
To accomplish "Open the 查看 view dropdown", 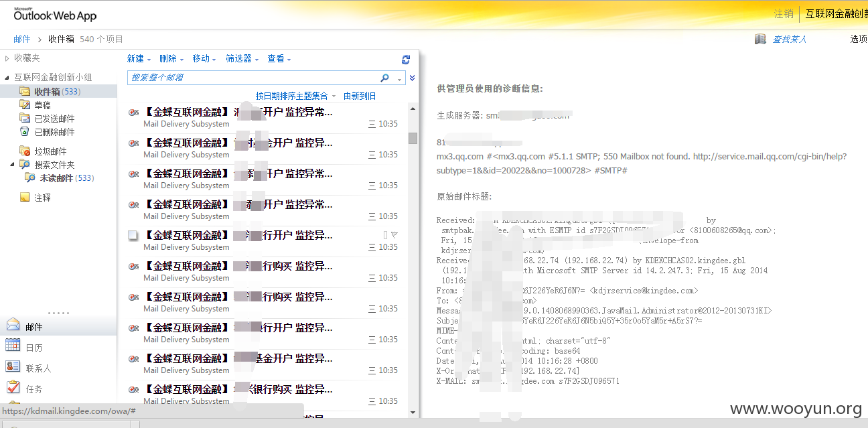I will click(279, 59).
